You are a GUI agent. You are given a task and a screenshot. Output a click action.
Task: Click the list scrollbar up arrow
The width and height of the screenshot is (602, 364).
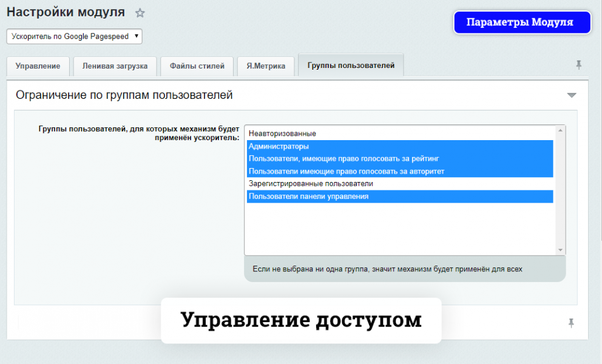click(x=561, y=130)
